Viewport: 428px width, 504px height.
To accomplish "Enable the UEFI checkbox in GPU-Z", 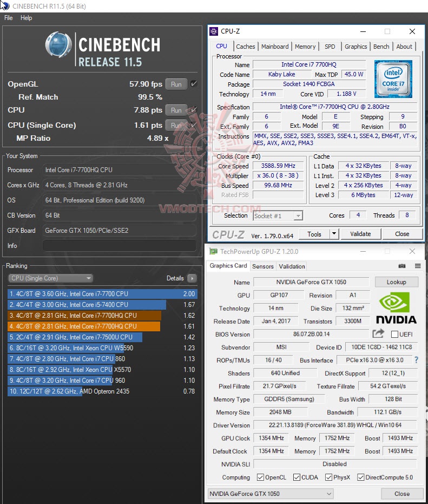I will pos(394,335).
